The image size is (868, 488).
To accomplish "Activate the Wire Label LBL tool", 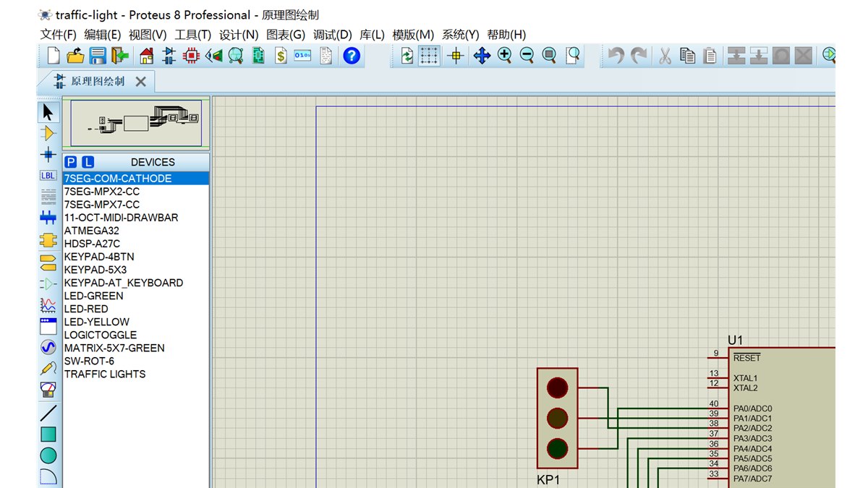I will coord(48,175).
